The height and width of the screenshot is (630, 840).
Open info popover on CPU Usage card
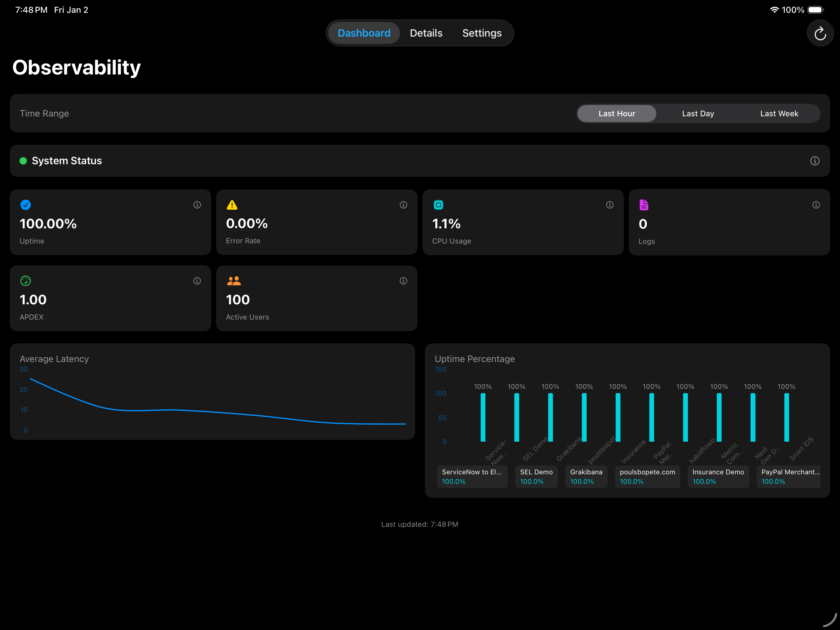point(610,205)
